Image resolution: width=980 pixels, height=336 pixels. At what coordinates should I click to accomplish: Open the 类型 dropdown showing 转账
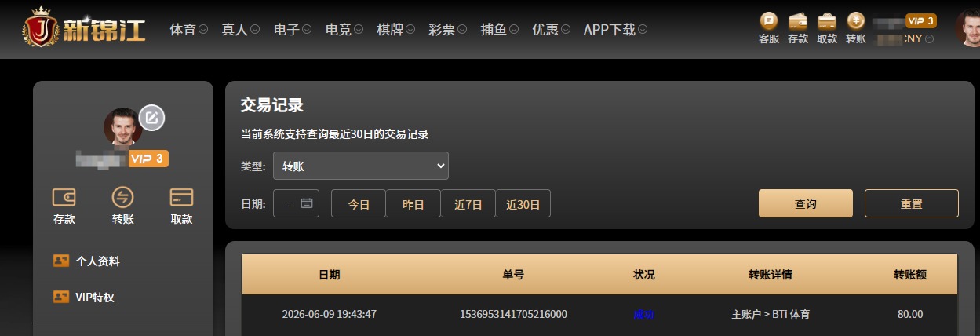tap(361, 166)
